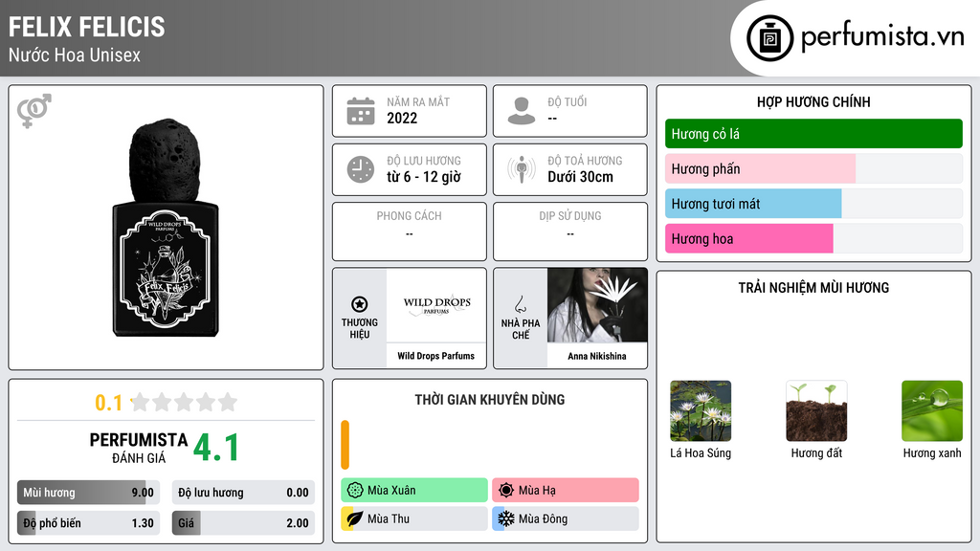Click the Độ phổ biến 1.30 score bar
This screenshot has height=551, width=980.
pyautogui.click(x=88, y=523)
